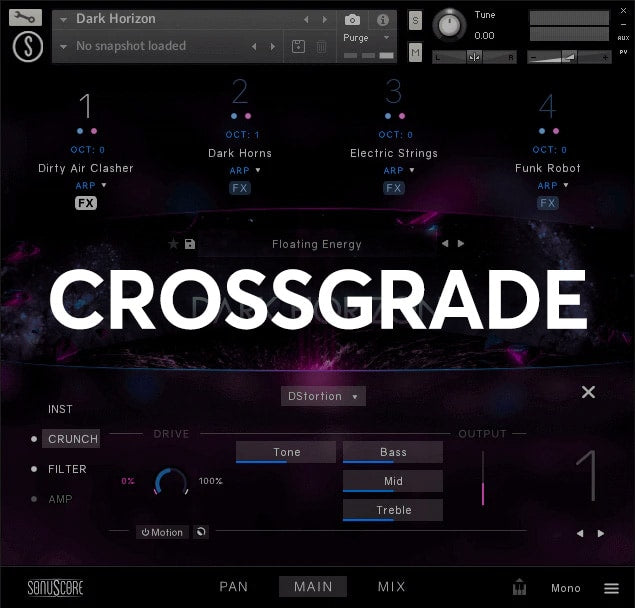This screenshot has height=608, width=635.
Task: Switch to previous FX slot
Action: pos(580,533)
